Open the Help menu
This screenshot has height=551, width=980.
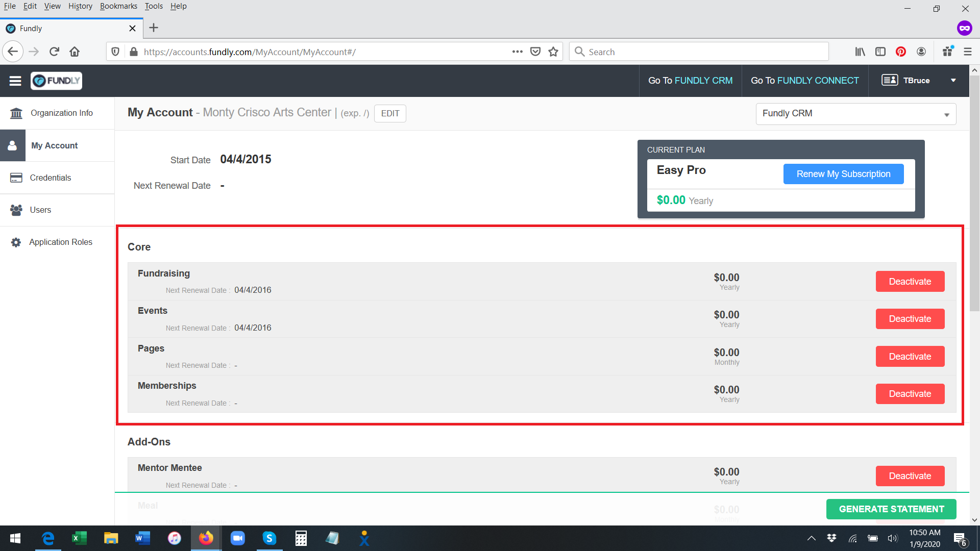click(179, 6)
